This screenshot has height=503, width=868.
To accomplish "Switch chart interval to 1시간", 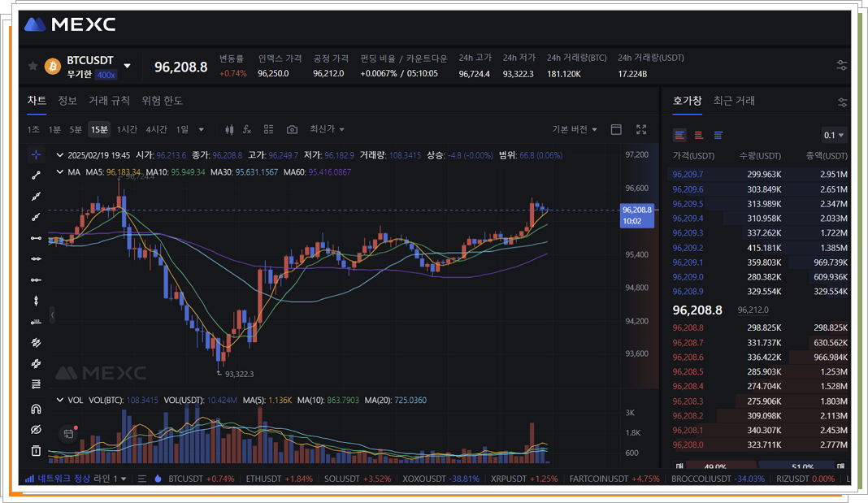I will [127, 129].
